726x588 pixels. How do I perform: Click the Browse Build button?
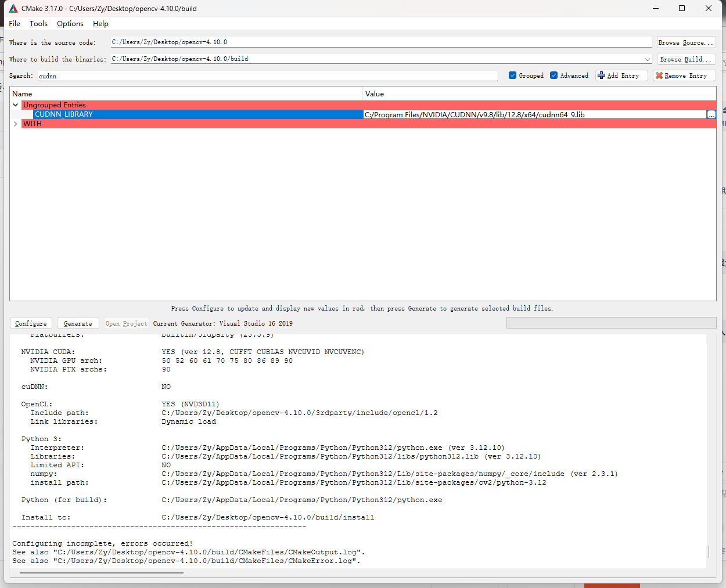click(x=686, y=59)
